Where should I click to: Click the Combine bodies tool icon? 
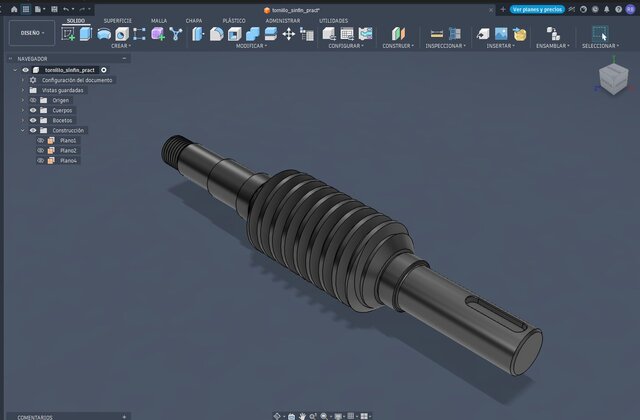pos(252,34)
